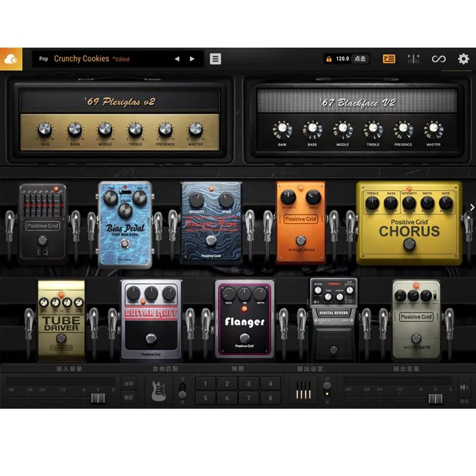Select snapshot 2
Image resolution: width=476 pixels, height=476 pixels.
(x=227, y=383)
